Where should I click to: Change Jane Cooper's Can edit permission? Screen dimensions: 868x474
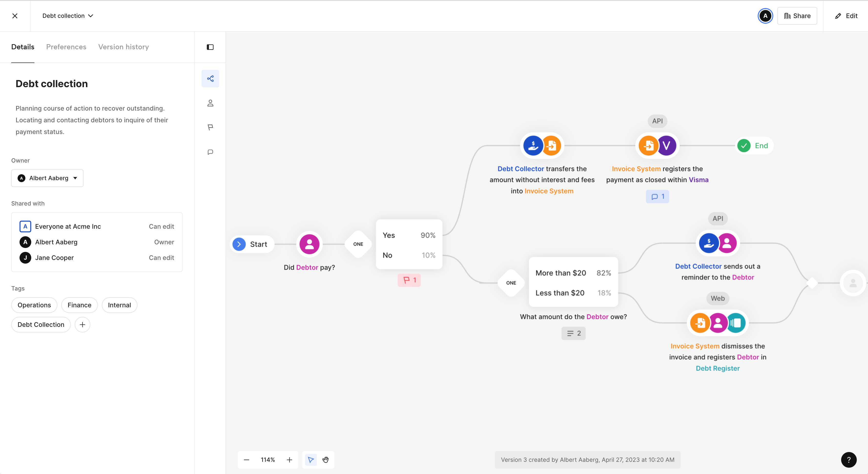(161, 258)
